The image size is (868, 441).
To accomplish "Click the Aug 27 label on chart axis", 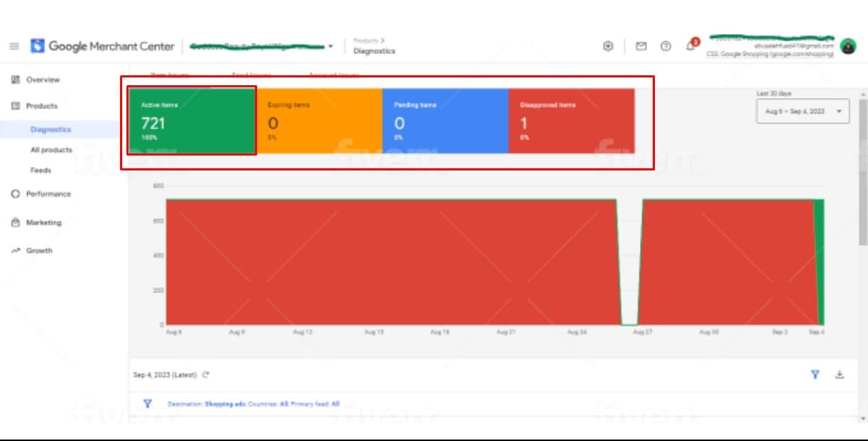I will click(643, 332).
